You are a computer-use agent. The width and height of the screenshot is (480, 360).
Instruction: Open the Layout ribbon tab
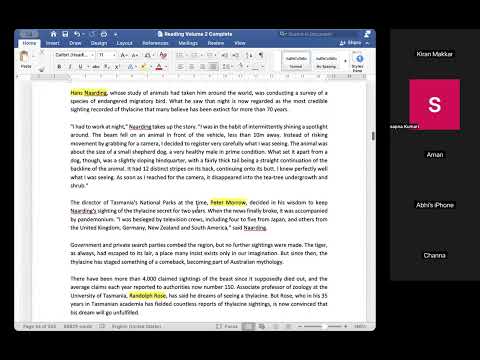(125, 43)
